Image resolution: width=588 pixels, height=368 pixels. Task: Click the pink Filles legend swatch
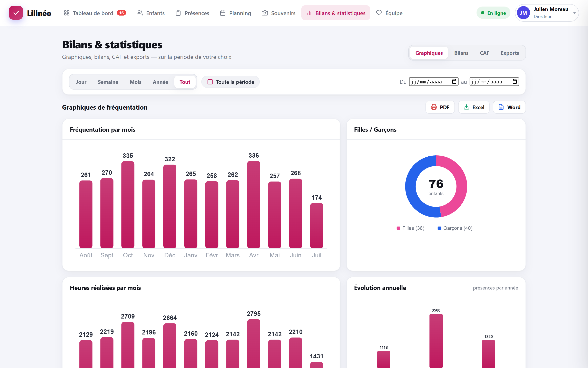pos(399,228)
